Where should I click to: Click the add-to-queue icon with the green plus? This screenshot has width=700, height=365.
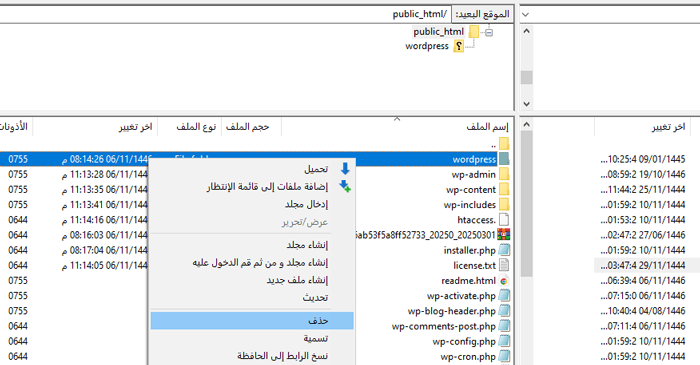pos(345,186)
